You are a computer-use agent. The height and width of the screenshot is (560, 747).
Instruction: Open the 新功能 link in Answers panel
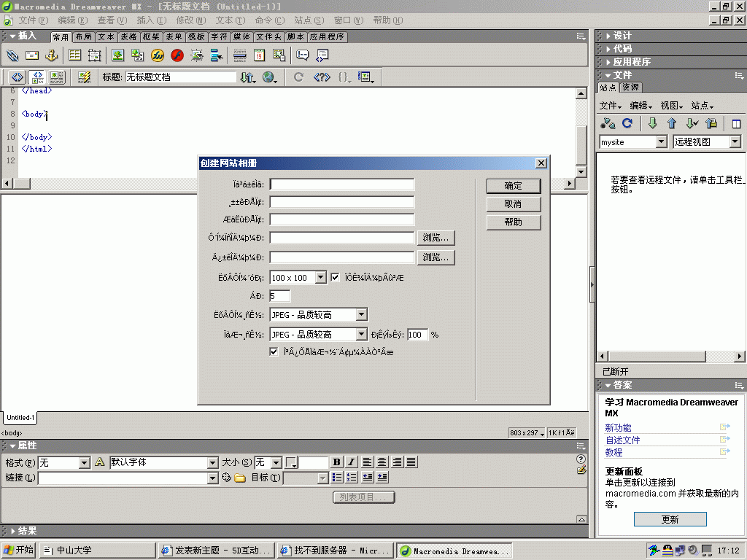point(618,427)
